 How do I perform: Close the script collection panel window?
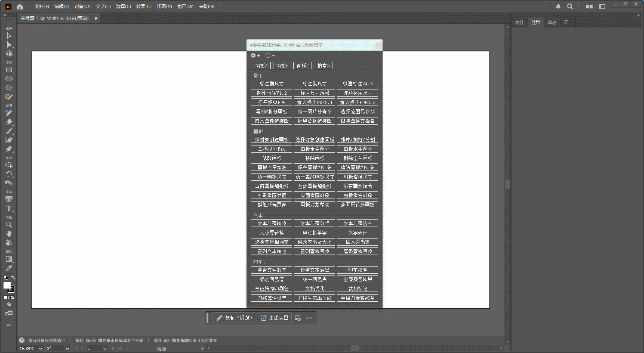click(378, 45)
